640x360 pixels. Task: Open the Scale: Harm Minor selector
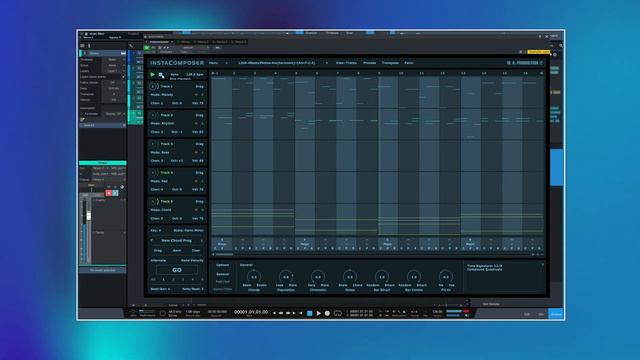(188, 231)
